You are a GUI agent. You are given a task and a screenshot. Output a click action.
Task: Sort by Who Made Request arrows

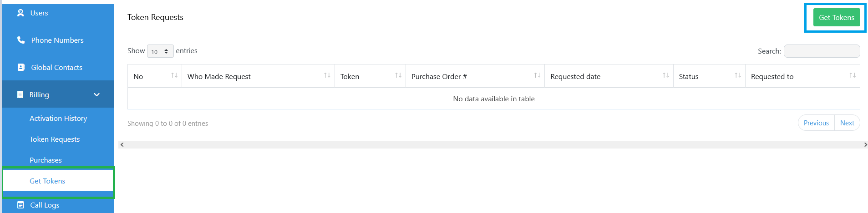[x=327, y=75]
